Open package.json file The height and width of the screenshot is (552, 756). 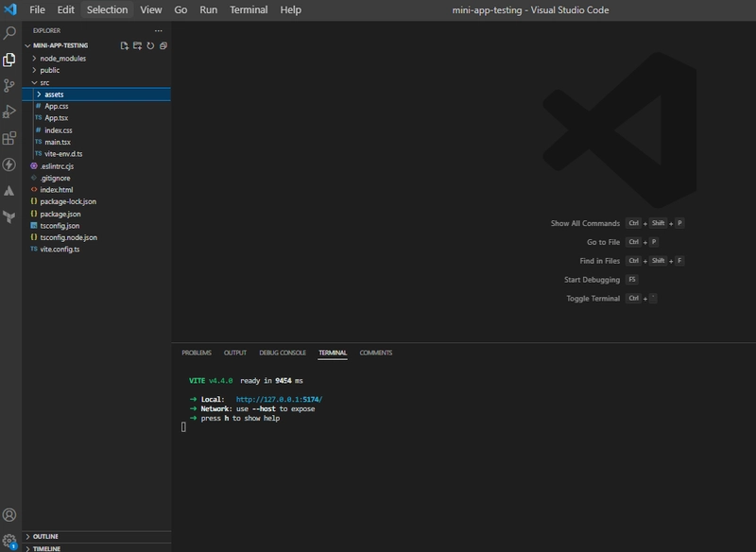[96, 214]
